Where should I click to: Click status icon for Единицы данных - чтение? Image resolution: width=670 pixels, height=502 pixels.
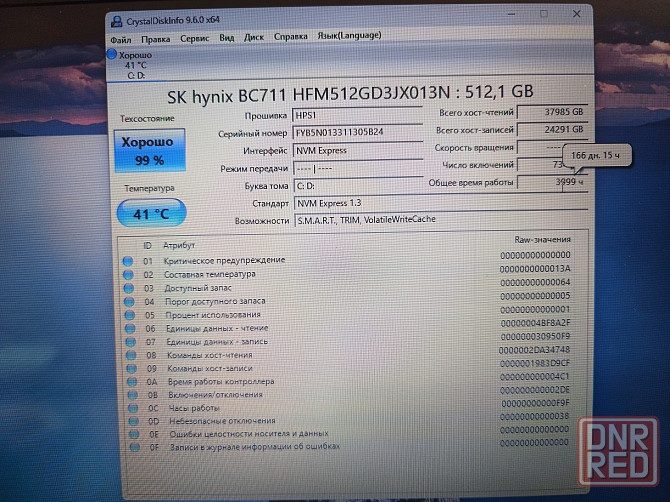pos(130,329)
